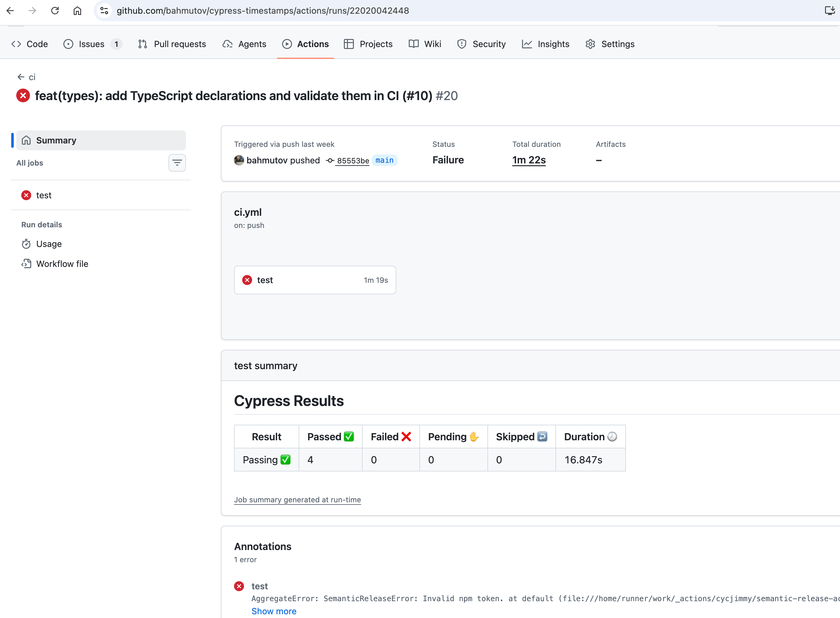Reload the page using the browser refresh icon
Viewport: 840px width, 618px height.
[55, 11]
